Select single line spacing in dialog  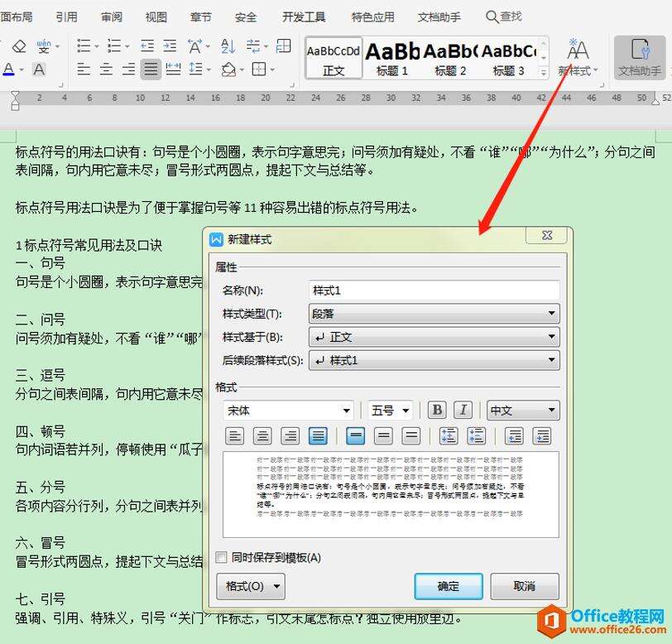coord(355,435)
